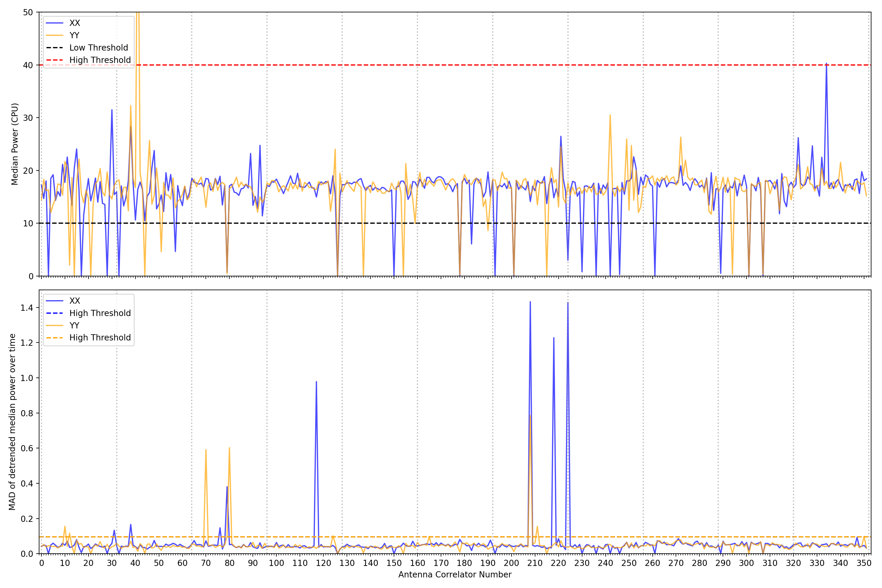Screen dimensions: 882x588
Task: Click the blue XX line swatch in bottom legend
Action: coord(54,301)
